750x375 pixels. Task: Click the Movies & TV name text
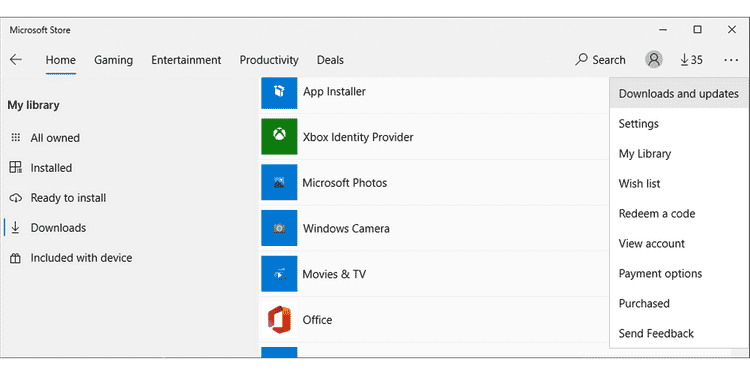click(x=334, y=274)
